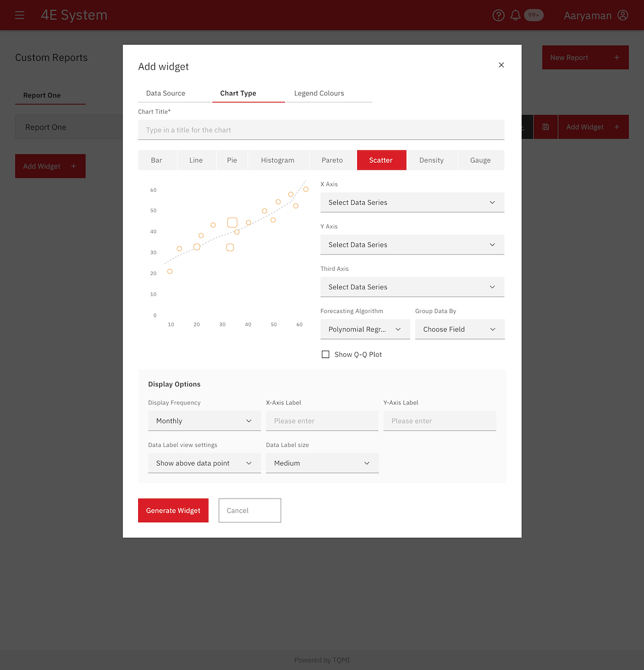This screenshot has height=670, width=644.
Task: Click the 99+ notification count badge
Action: 534,15
